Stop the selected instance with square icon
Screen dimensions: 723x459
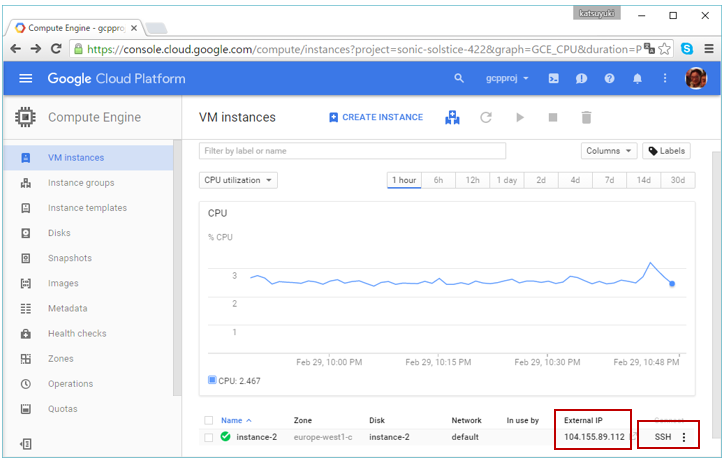[x=553, y=118]
